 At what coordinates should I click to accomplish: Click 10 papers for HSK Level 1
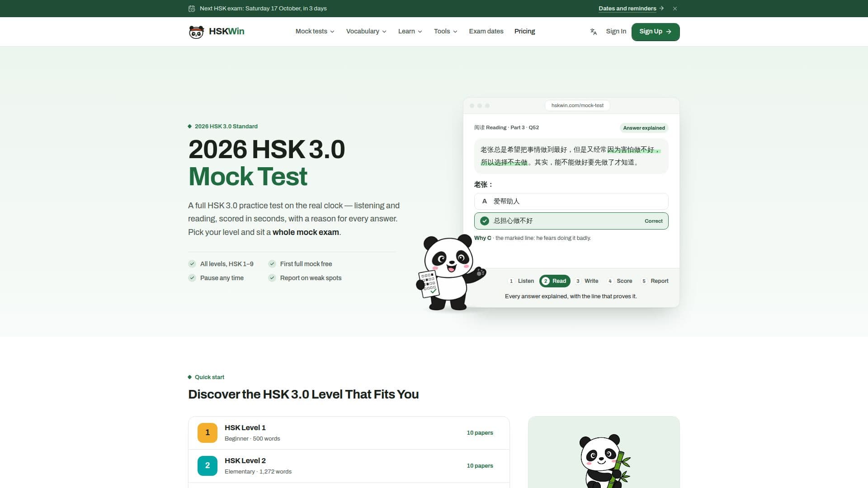point(480,433)
